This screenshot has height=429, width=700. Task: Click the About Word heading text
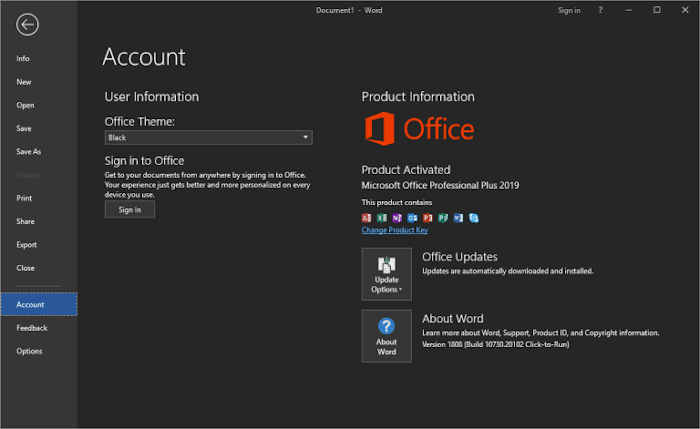453,318
